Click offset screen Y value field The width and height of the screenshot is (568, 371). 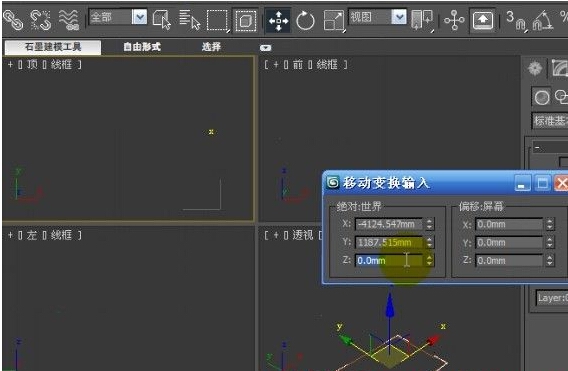coord(509,242)
